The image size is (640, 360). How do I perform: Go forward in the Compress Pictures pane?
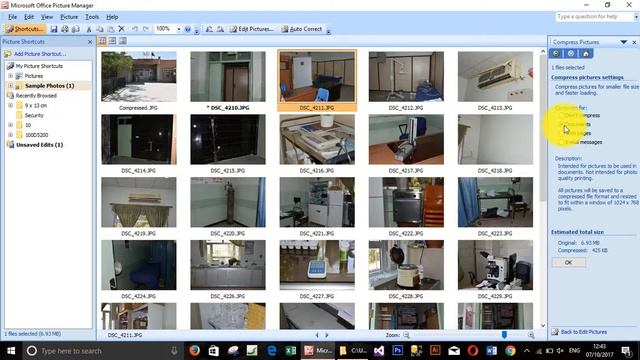click(571, 53)
